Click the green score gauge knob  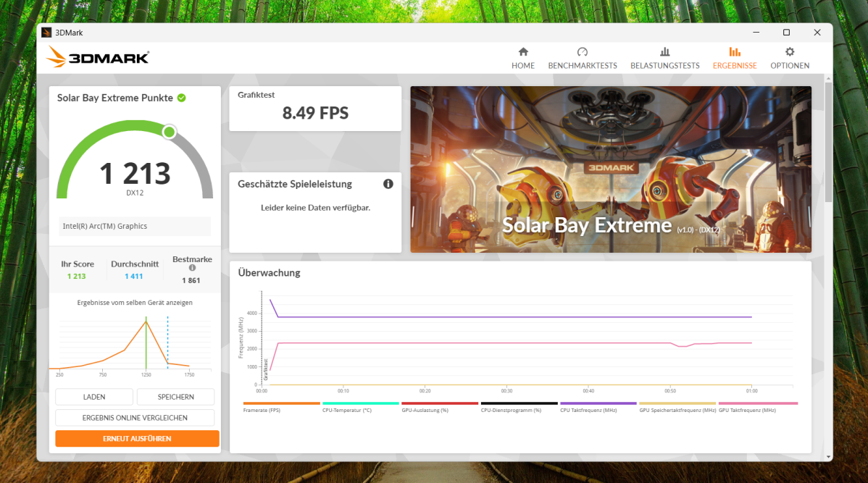point(170,132)
